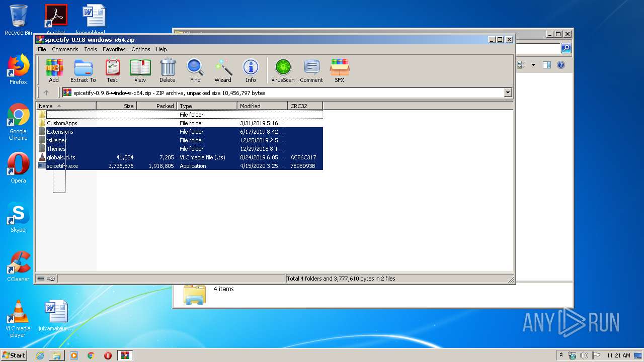
Task: Select the Themes folder row
Action: pyautogui.click(x=180, y=149)
